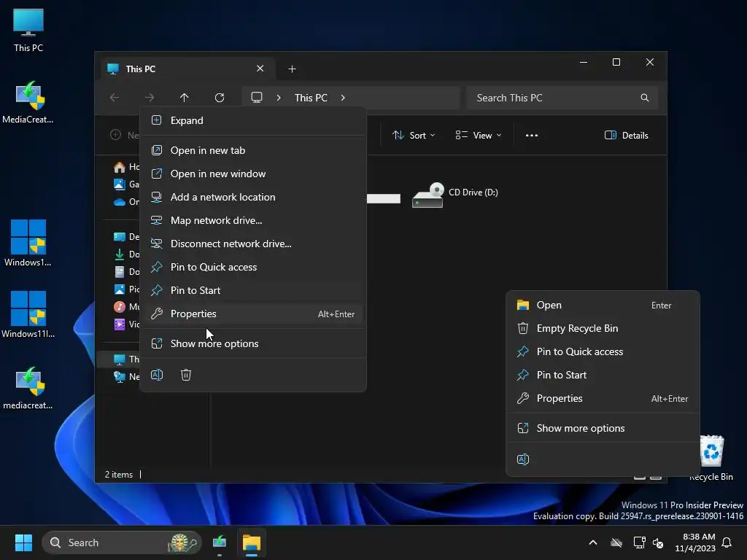The image size is (747, 560).
Task: Click the setup app icon on taskbar
Action: click(220, 542)
